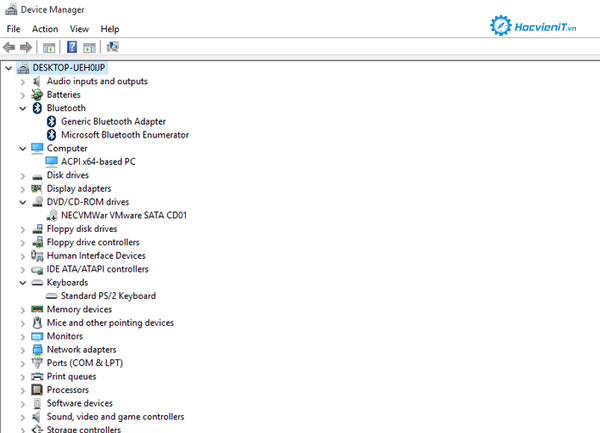
Task: Expand the Batteries chevron
Action: (23, 95)
